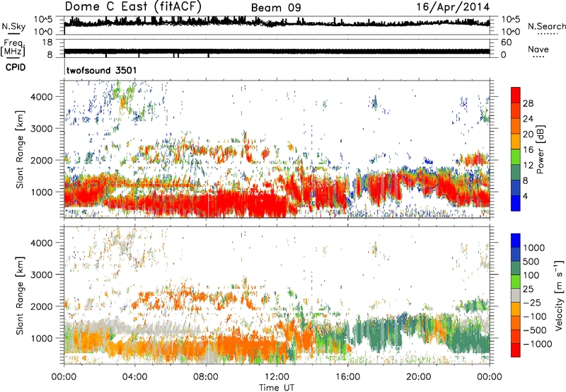The height and width of the screenshot is (392, 566).
Task: Click the "Power [dB]" color bar title
Action: point(540,149)
